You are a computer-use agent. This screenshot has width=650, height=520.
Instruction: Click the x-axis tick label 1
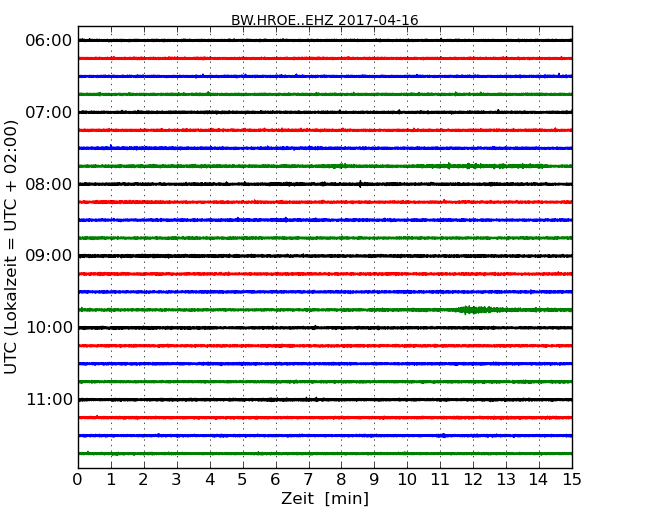(x=111, y=480)
